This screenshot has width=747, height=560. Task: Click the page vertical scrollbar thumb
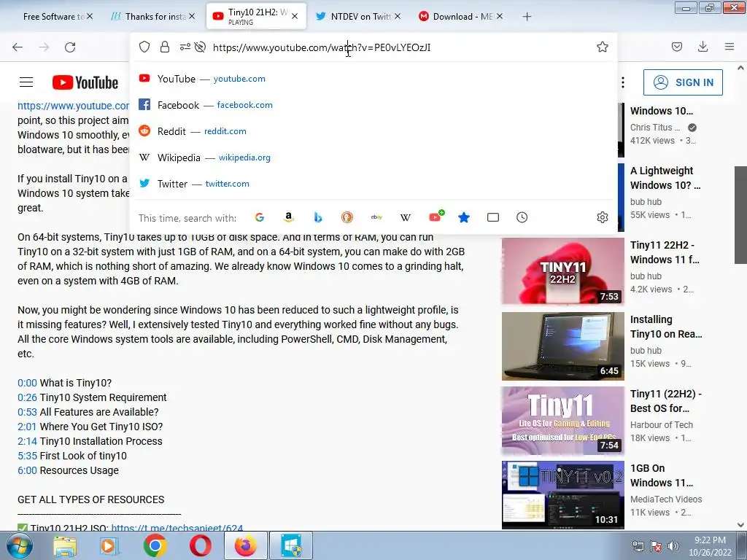(740, 215)
